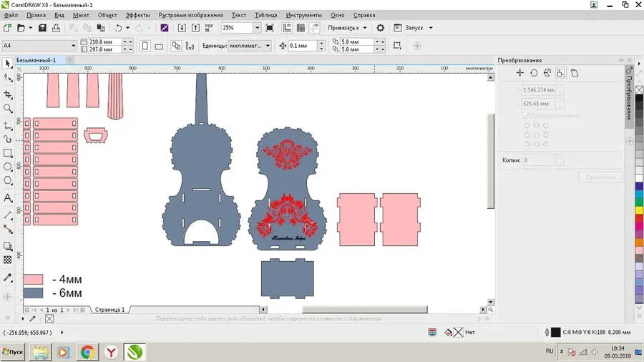Click the Print icon
The width and height of the screenshot is (644, 362).
pos(56,28)
